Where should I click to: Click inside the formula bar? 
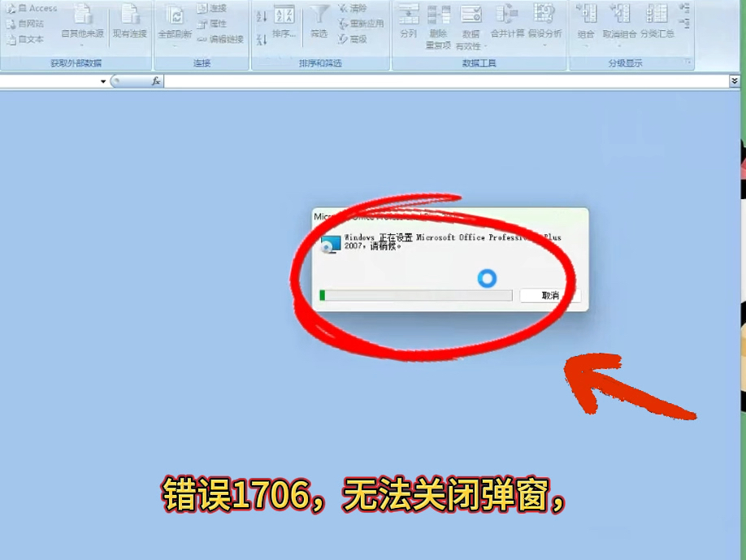(446, 81)
